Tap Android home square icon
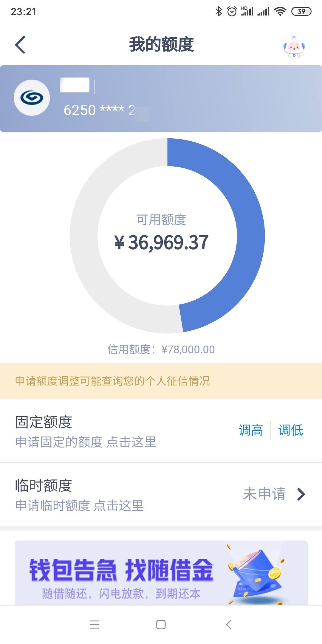This screenshot has width=322, height=644. coord(161,625)
